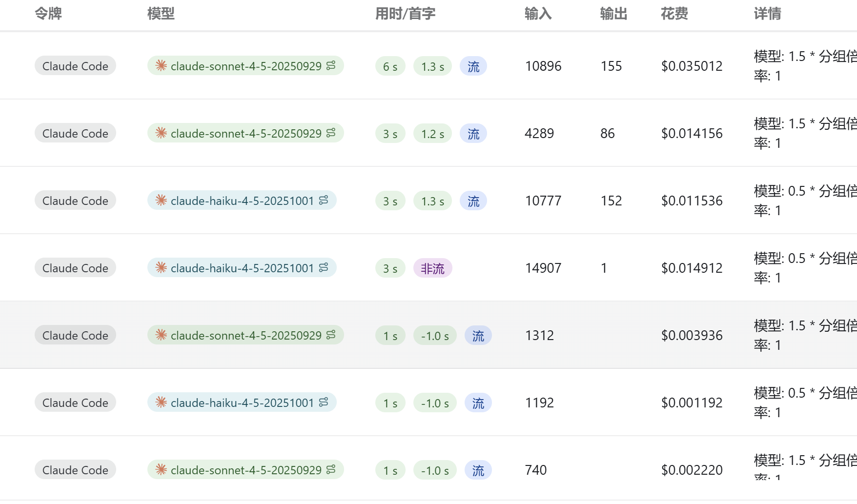Click the 输出 column header
Image resolution: width=857 pixels, height=504 pixels.
point(614,14)
